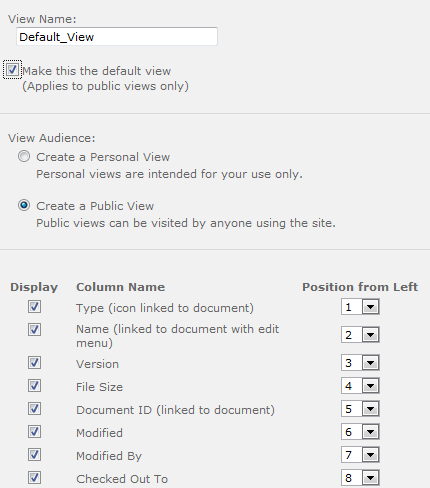Viewport: 430px width, 488px height.
Task: Uncheck the Modified column checkbox
Action: [34, 432]
